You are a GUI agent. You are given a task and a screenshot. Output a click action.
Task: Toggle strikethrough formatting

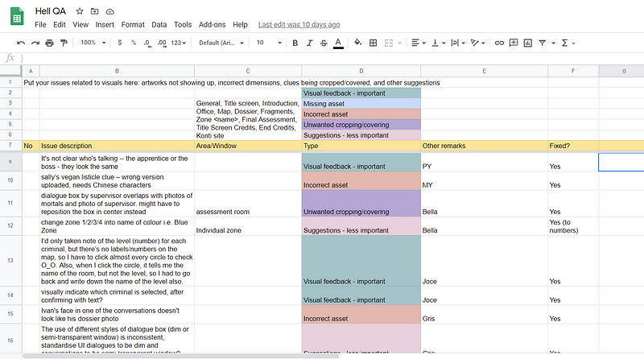[323, 43]
